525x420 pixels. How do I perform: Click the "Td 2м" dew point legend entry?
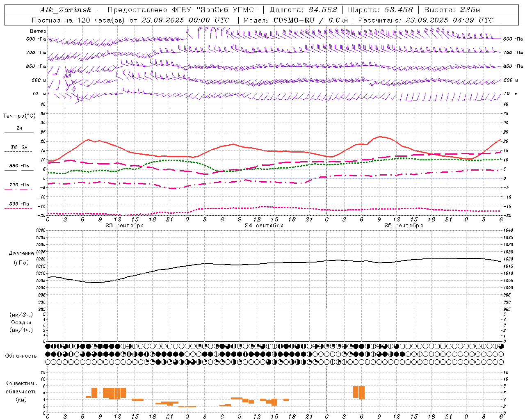tap(19, 147)
